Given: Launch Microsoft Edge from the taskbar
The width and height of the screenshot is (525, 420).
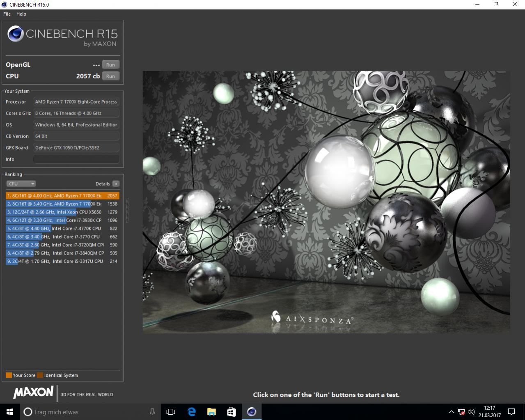Looking at the screenshot, I should click(191, 412).
